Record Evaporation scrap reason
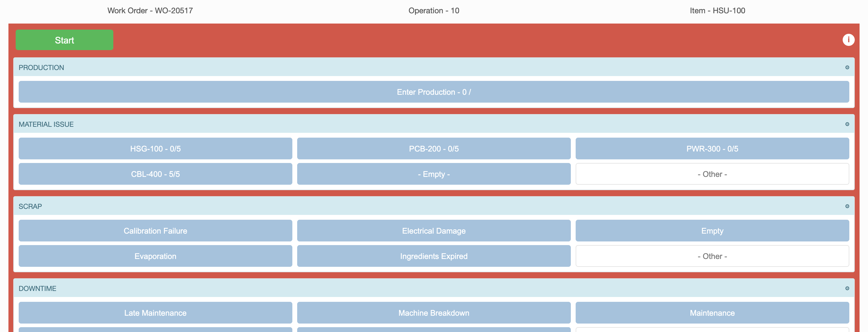The width and height of the screenshot is (868, 332). point(155,256)
